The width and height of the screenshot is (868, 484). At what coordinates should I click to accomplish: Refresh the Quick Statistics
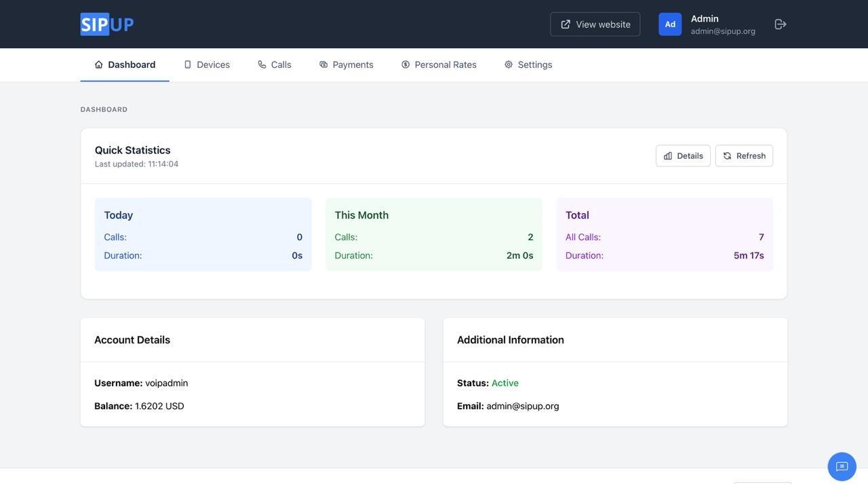point(744,156)
